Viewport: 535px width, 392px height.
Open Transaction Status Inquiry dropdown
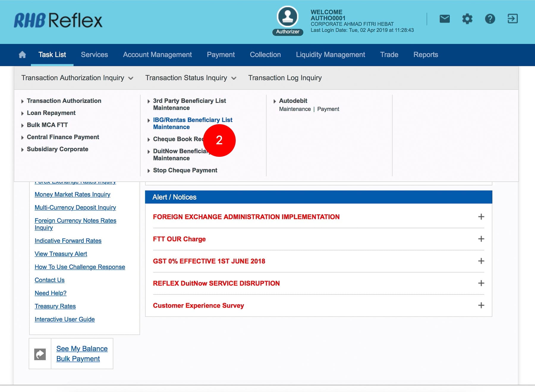click(x=191, y=78)
